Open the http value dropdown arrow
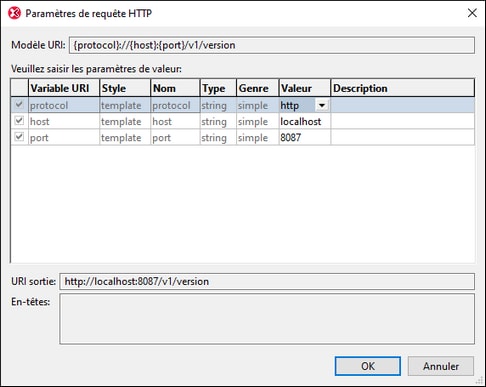 [322, 105]
